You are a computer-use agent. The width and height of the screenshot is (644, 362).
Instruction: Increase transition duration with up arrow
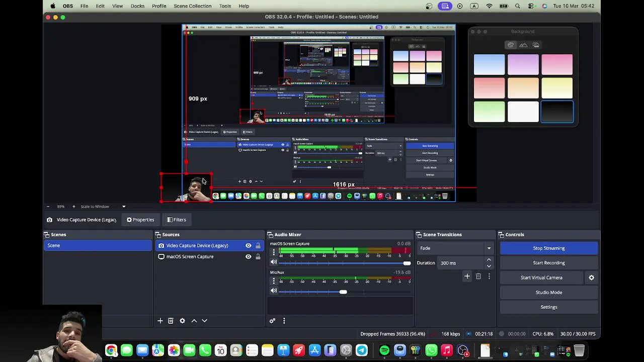tap(489, 260)
